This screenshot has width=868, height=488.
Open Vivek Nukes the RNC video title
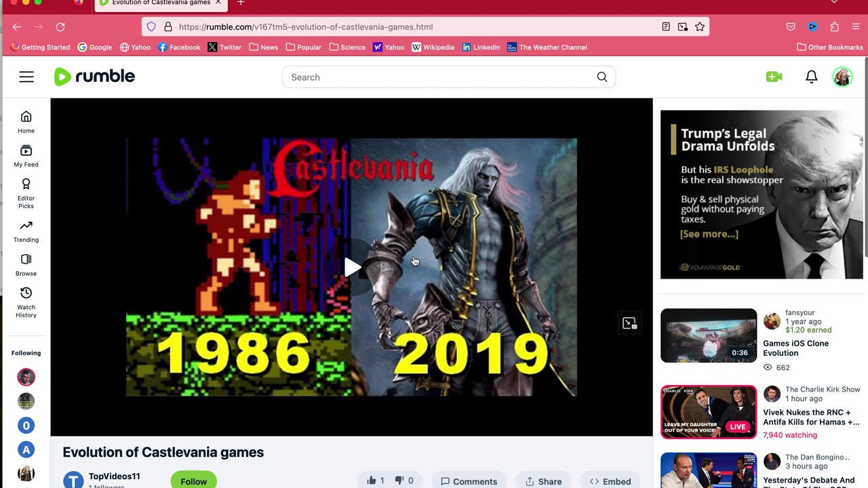point(810,417)
